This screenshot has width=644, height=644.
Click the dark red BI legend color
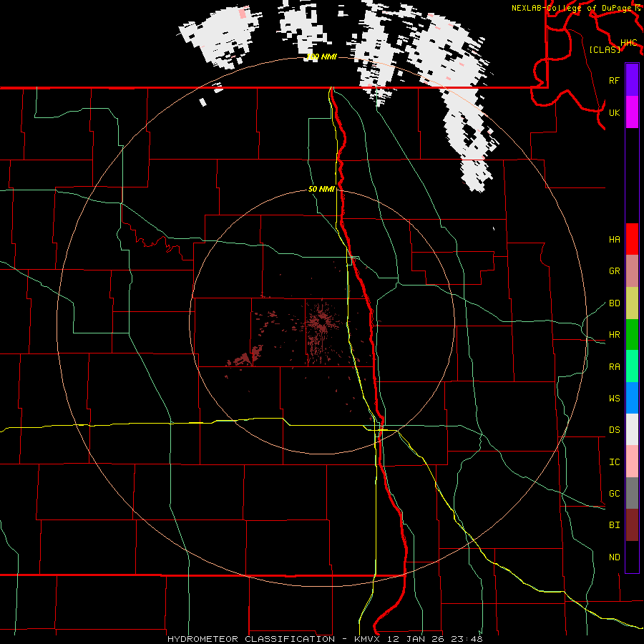[632, 525]
